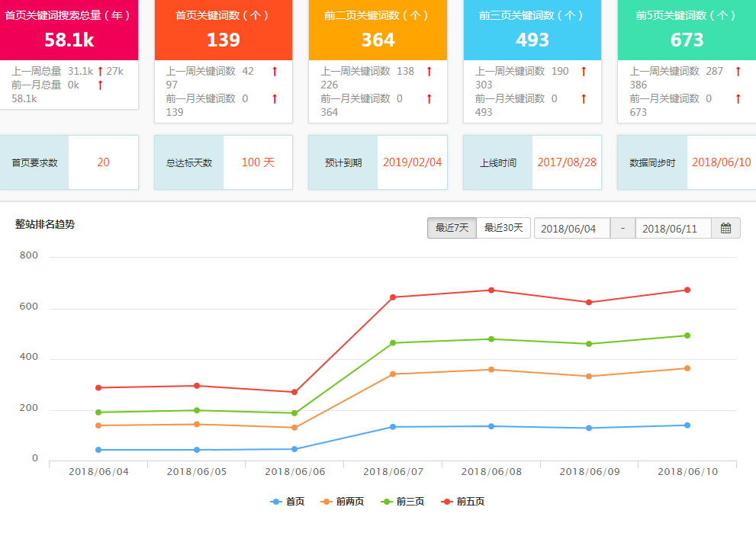Click end date field 2018/06/11
The height and width of the screenshot is (536, 756).
click(673, 229)
